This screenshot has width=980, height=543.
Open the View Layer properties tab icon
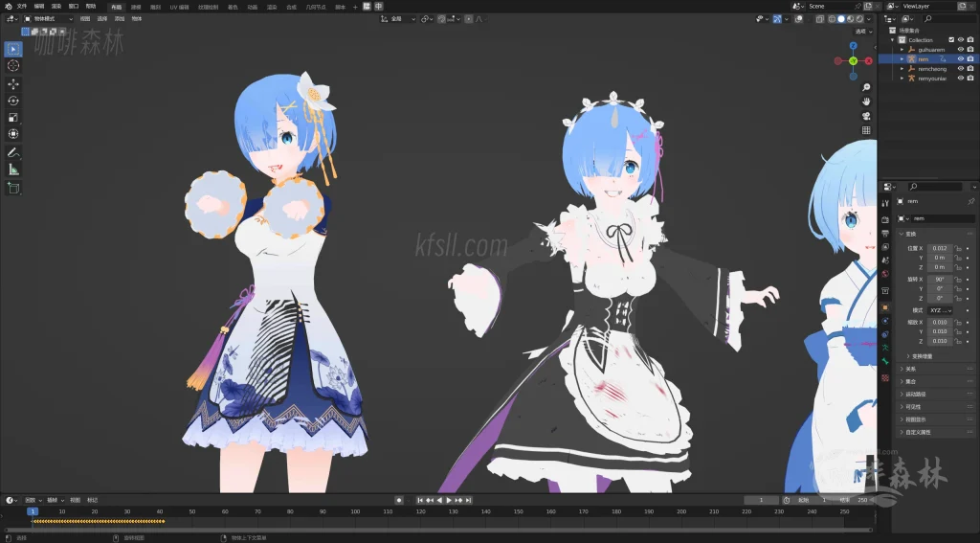[885, 247]
